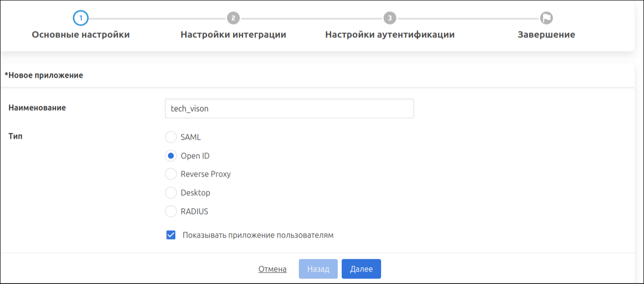Select the Desktop radio button

[x=171, y=193]
